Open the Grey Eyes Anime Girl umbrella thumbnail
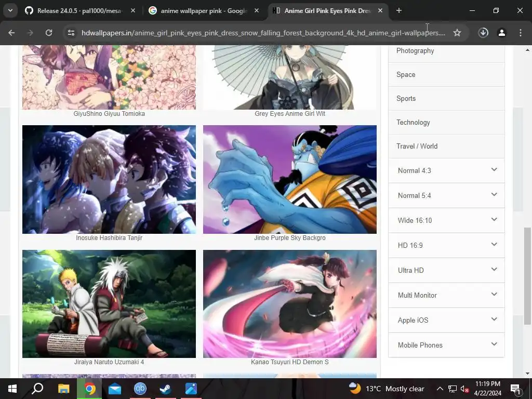Viewport: 532px width, 399px height. pyautogui.click(x=290, y=77)
